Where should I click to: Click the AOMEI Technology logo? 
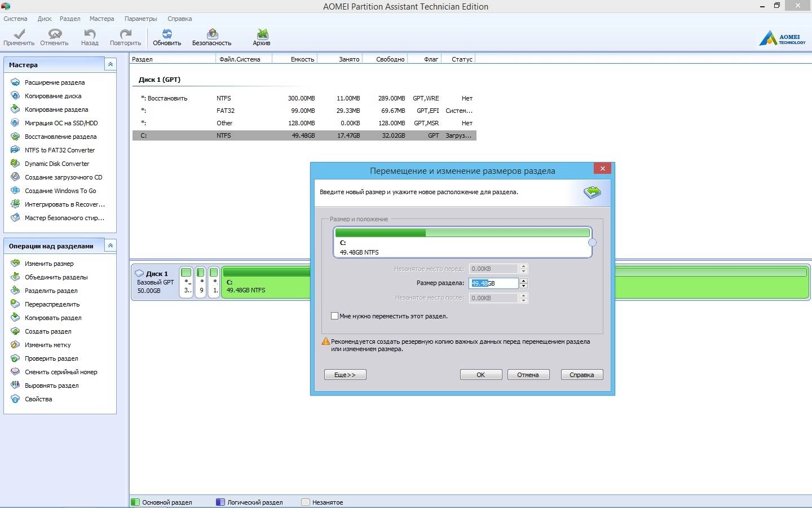[782, 38]
